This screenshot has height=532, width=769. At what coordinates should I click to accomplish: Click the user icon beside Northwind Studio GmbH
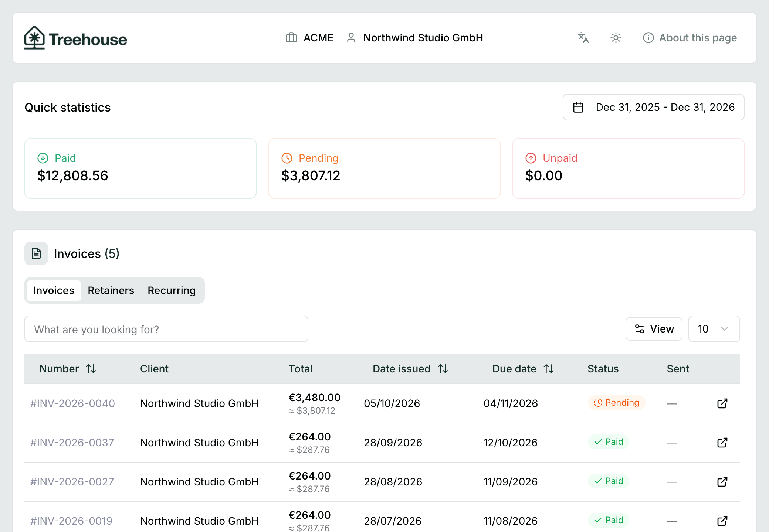click(x=351, y=38)
